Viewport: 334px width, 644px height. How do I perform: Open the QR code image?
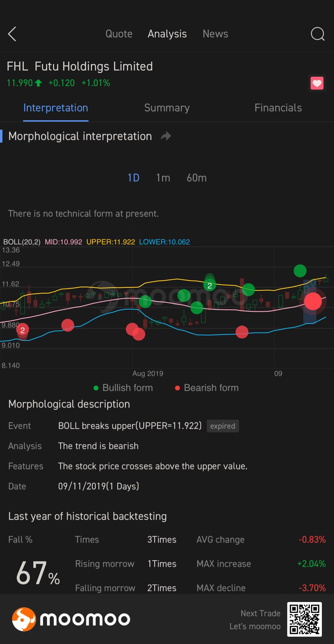(x=304, y=619)
